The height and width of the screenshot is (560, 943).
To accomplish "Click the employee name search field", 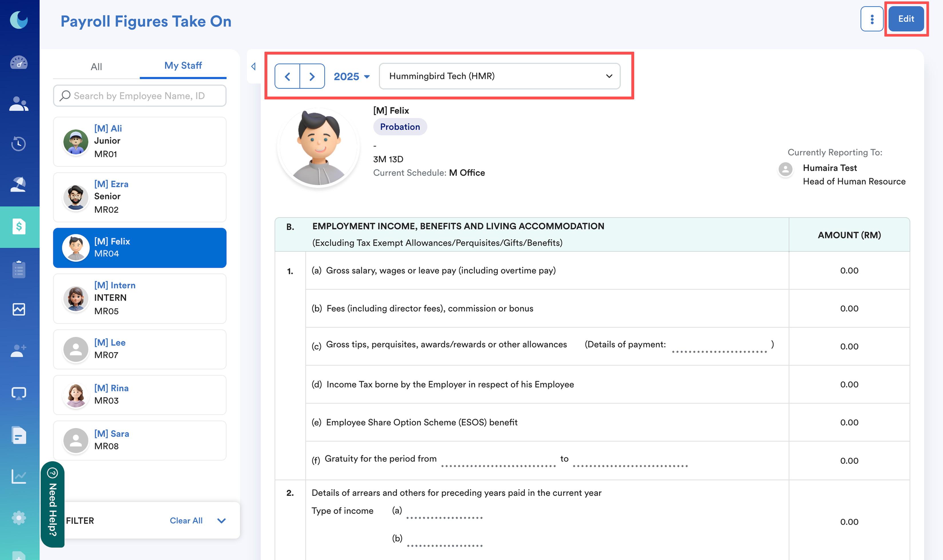I will (140, 96).
